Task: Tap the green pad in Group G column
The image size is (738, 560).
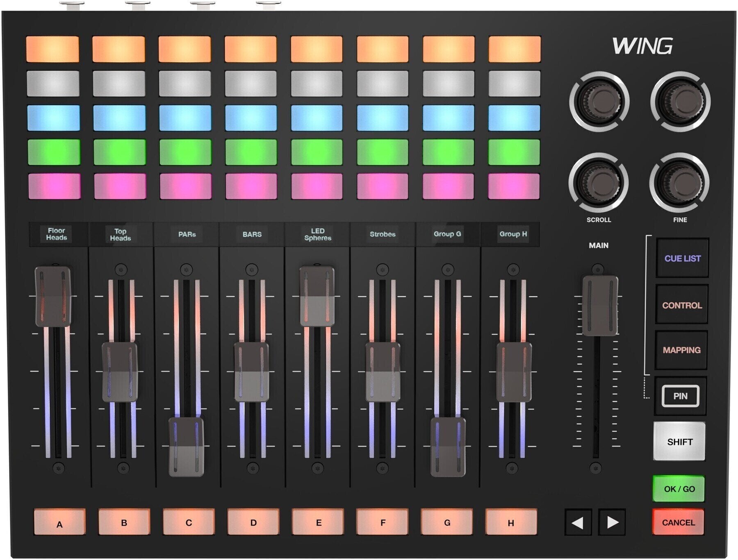Action: click(x=448, y=152)
